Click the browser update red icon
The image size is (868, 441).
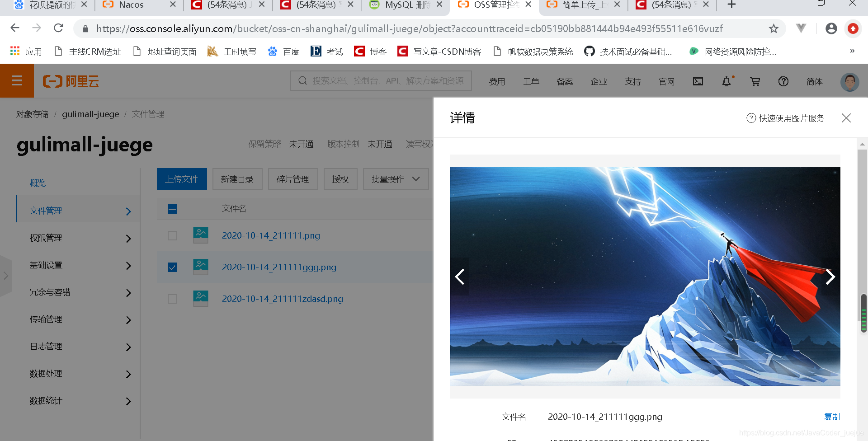coord(853,28)
